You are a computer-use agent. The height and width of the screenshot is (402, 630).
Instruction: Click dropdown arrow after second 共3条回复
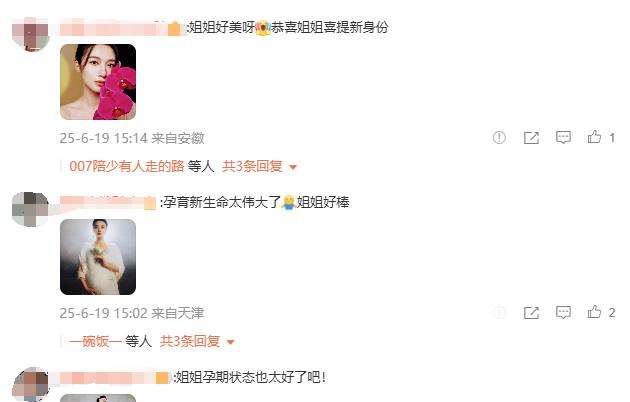(x=230, y=342)
